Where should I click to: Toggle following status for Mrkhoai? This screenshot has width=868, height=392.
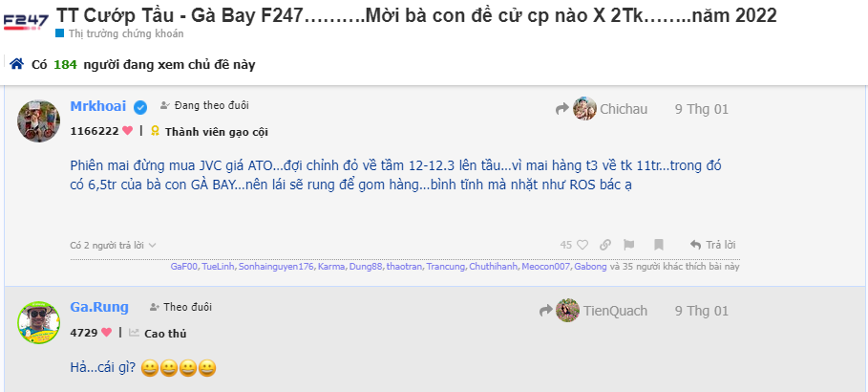click(x=204, y=105)
